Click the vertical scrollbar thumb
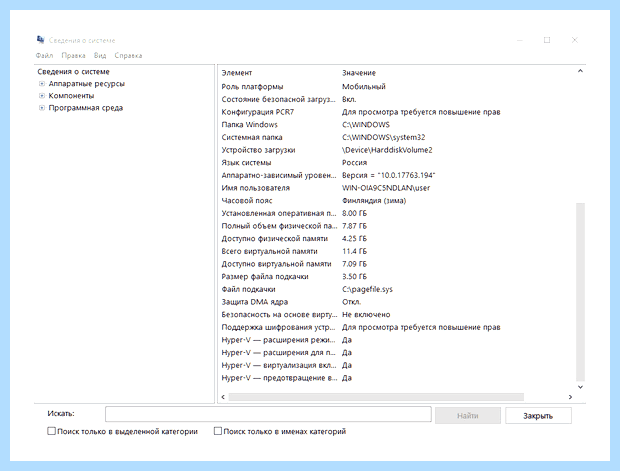Screen dimensions: 620x471 [x=580, y=292]
